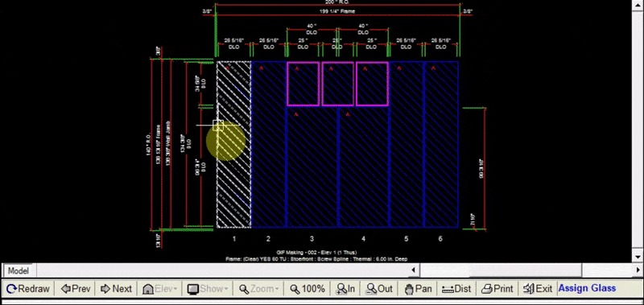Exit the viewer via Exit button

538,289
